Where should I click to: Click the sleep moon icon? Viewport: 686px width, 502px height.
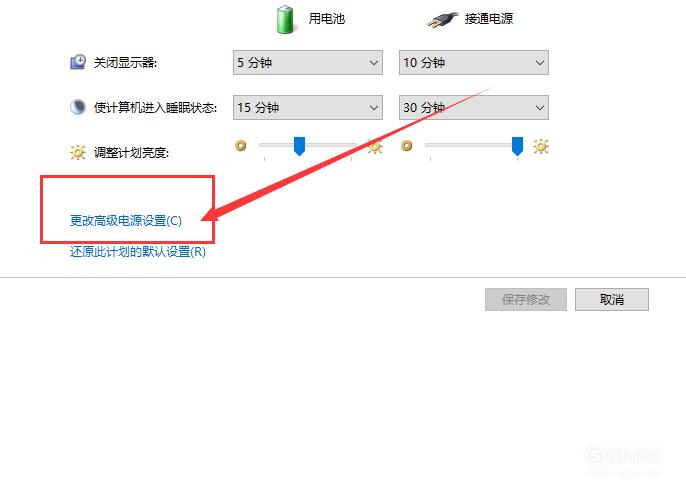coord(78,107)
